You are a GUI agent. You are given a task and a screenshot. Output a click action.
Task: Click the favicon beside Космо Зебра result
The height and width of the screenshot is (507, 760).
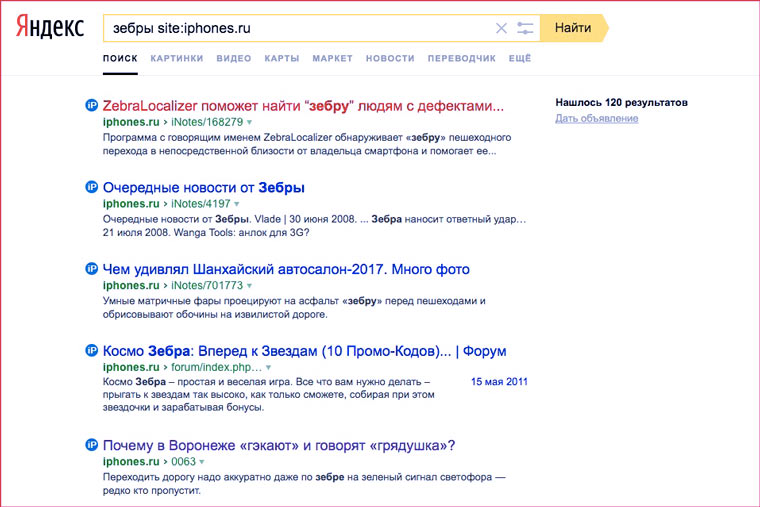click(91, 351)
